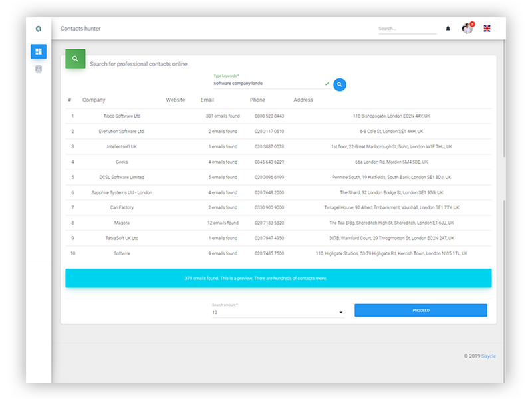
Task: Sort by the Email column header
Action: [207, 100]
